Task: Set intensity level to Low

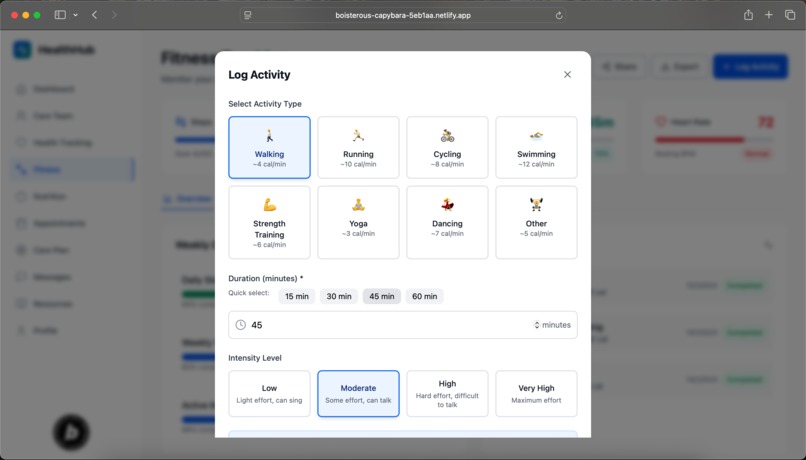Action: point(269,393)
